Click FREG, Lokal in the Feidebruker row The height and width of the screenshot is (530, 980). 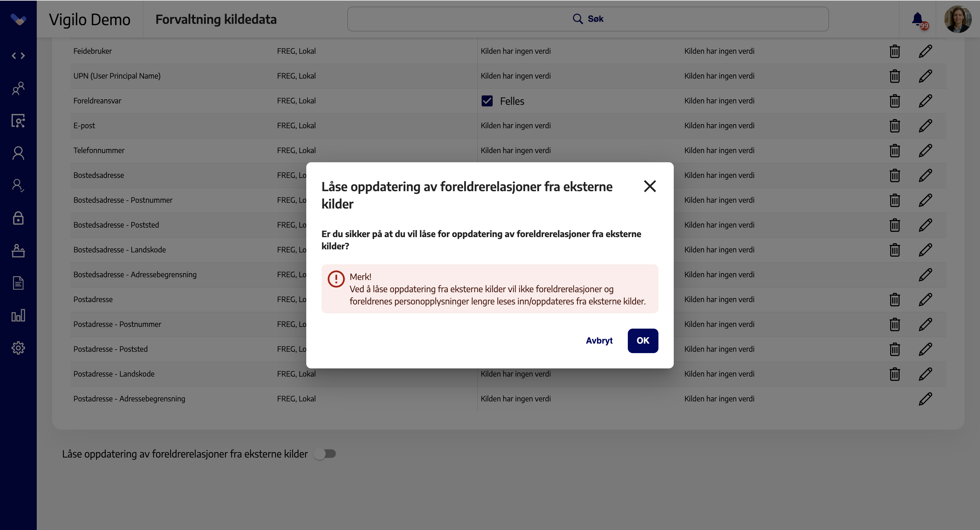coord(296,51)
